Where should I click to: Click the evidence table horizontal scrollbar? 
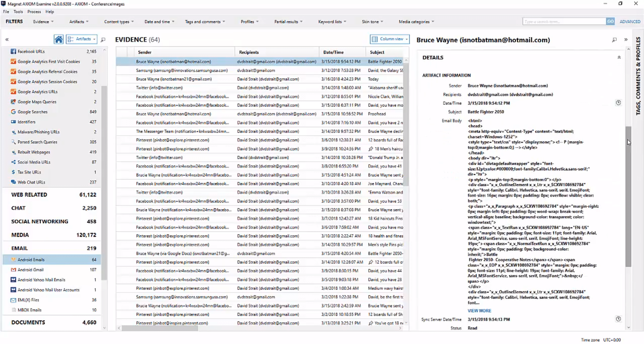[160, 328]
